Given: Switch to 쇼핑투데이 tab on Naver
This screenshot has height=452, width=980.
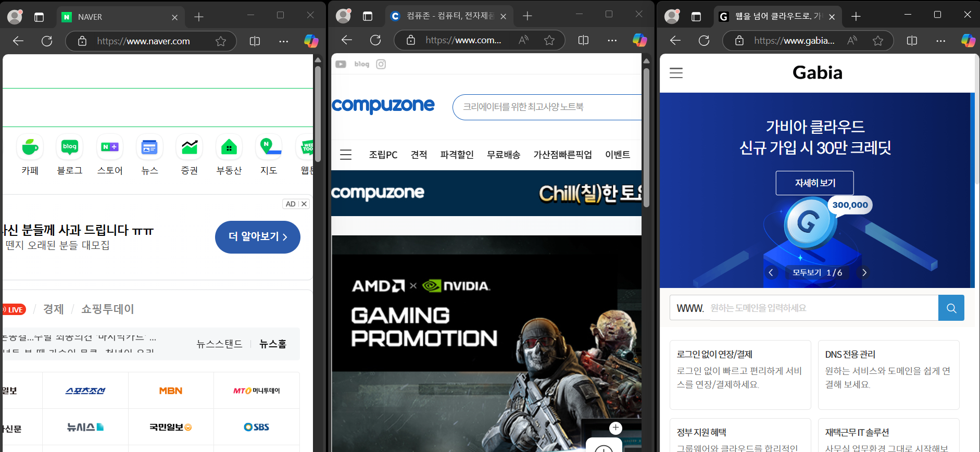Looking at the screenshot, I should tap(108, 309).
